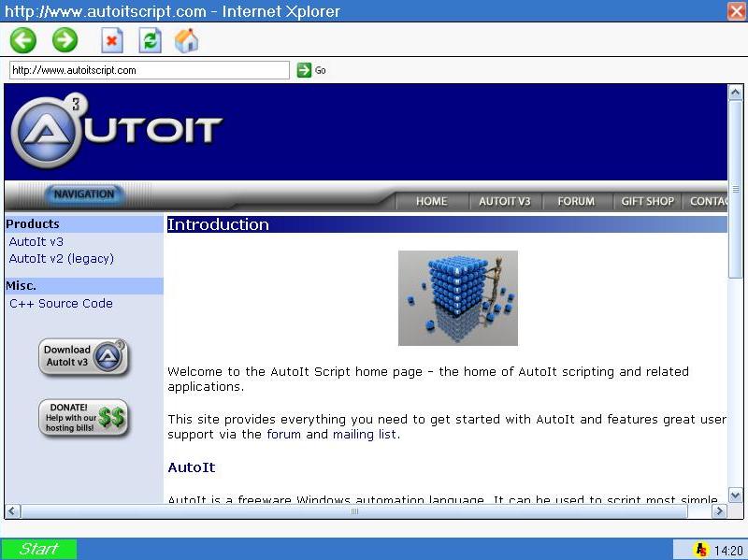This screenshot has width=748, height=560.
Task: Click the Introduction section heading
Action: click(x=447, y=224)
